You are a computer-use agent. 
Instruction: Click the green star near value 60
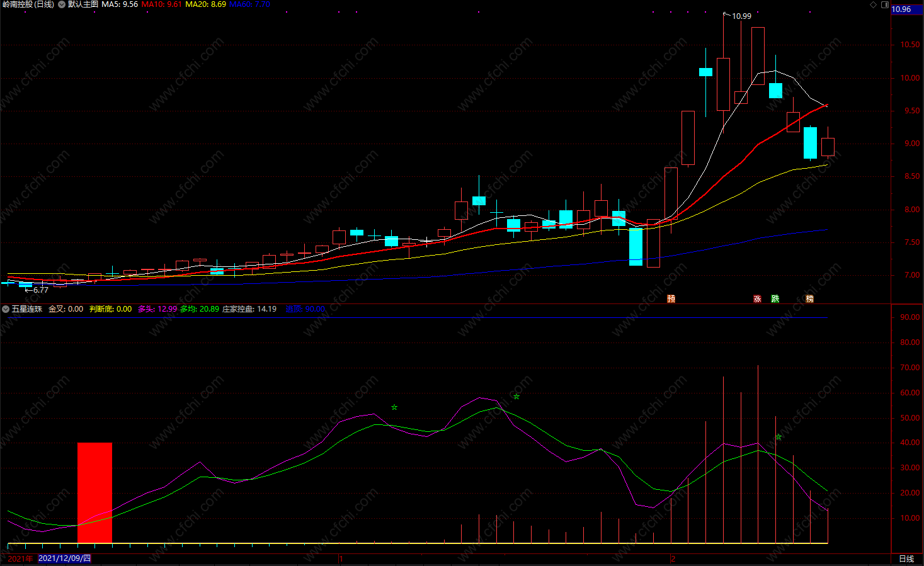click(516, 397)
